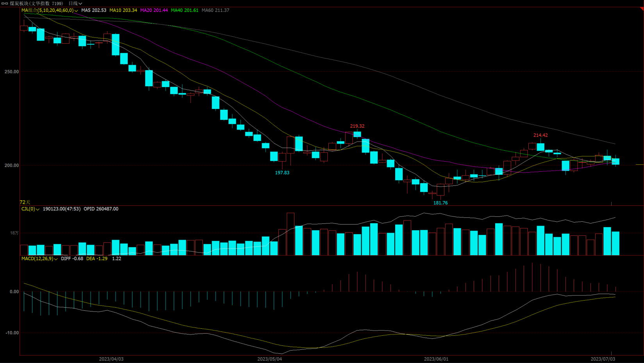This screenshot has height=363, width=644.
Task: Click the 2023/05/04 date marker
Action: [269, 359]
